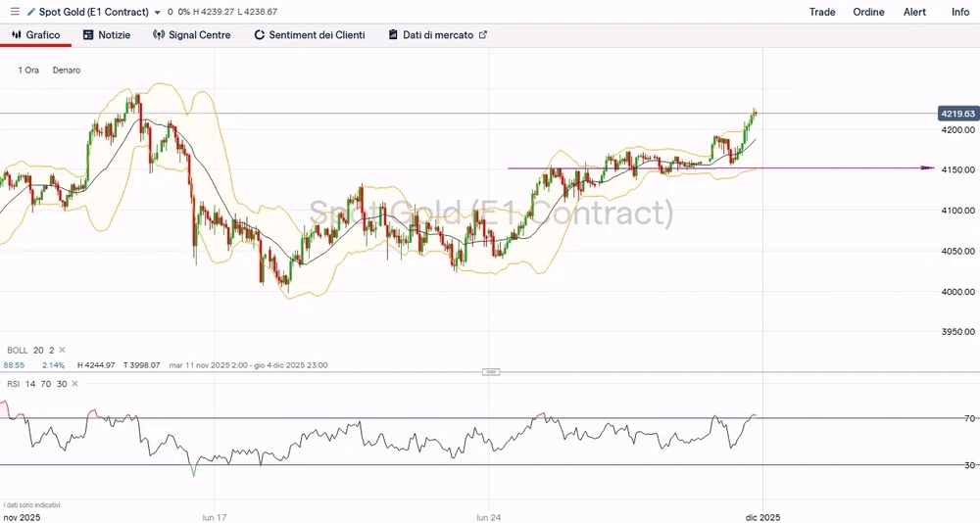Open the Notizie tab

(107, 35)
